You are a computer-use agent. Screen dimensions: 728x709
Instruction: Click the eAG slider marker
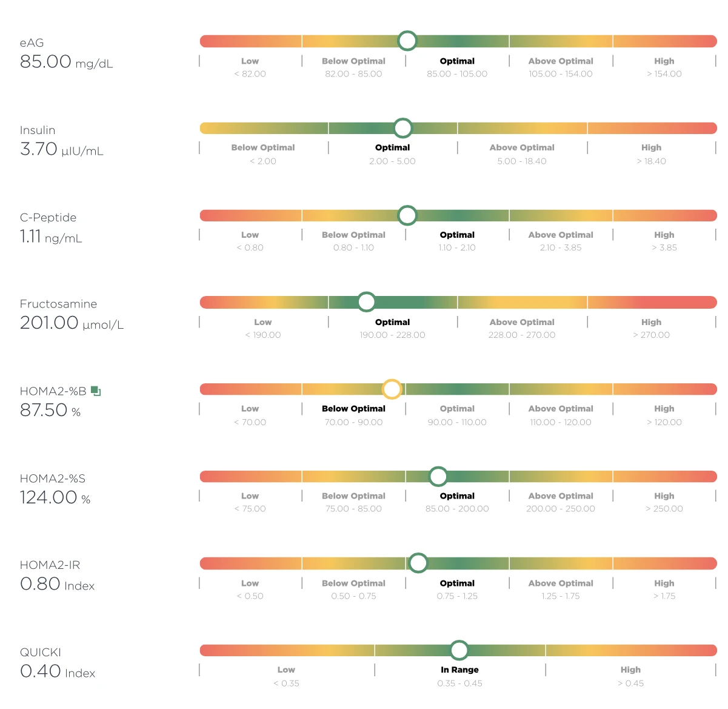click(x=407, y=41)
